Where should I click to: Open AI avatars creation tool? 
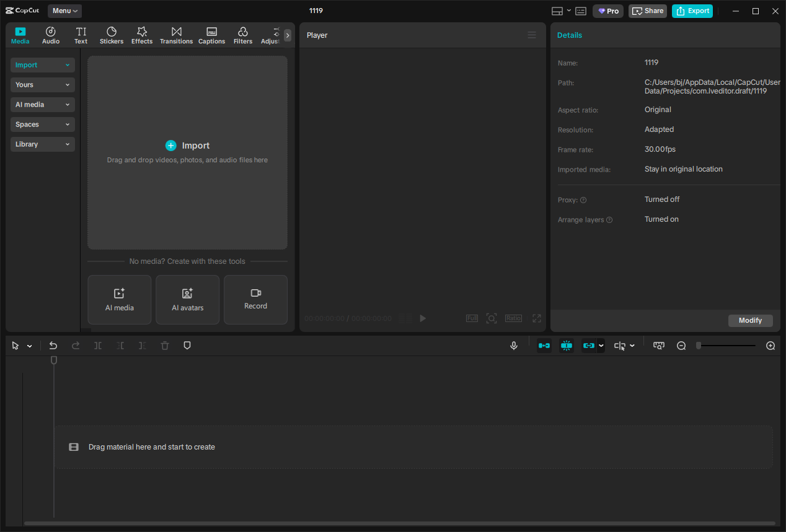187,300
